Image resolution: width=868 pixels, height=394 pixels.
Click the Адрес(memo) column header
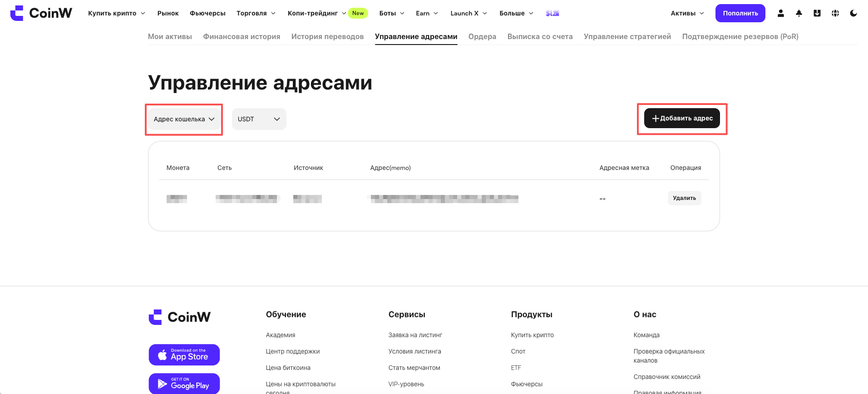click(390, 168)
